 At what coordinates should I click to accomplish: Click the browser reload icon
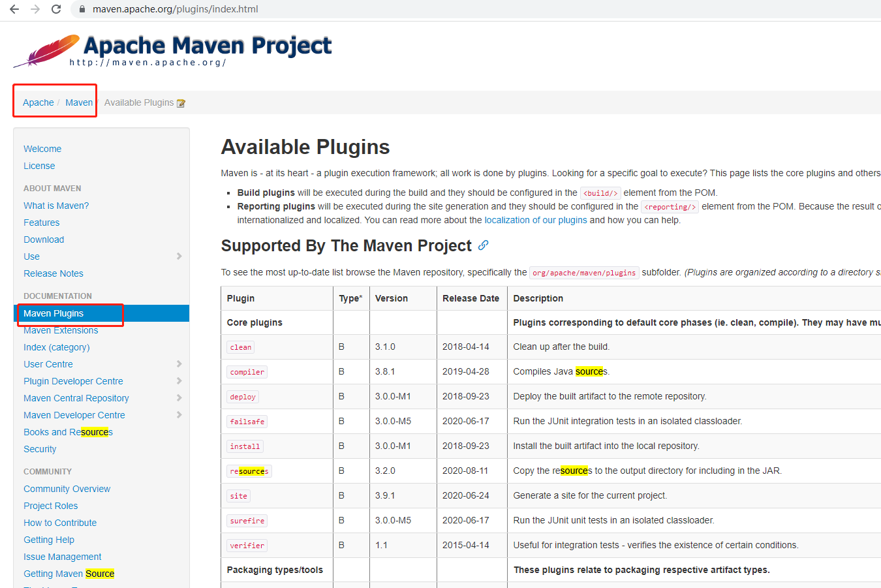57,9
